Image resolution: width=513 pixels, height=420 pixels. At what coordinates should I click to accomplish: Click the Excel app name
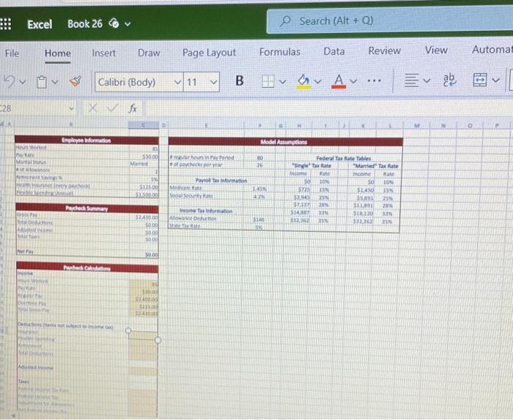pos(40,24)
